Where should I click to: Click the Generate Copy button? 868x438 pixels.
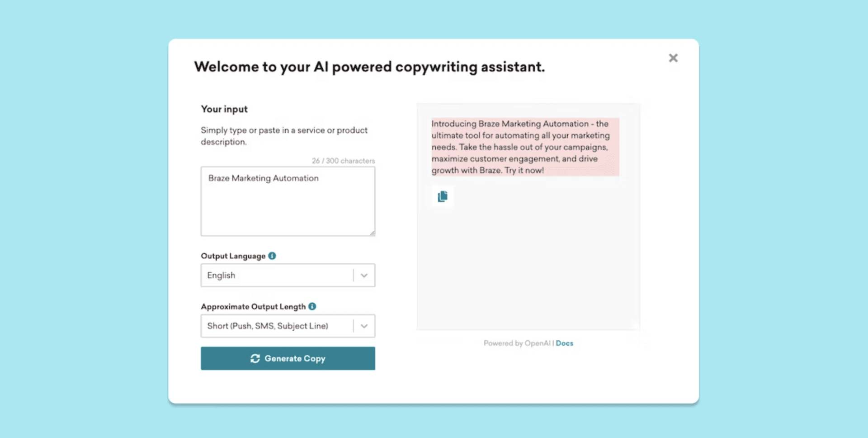pyautogui.click(x=288, y=358)
